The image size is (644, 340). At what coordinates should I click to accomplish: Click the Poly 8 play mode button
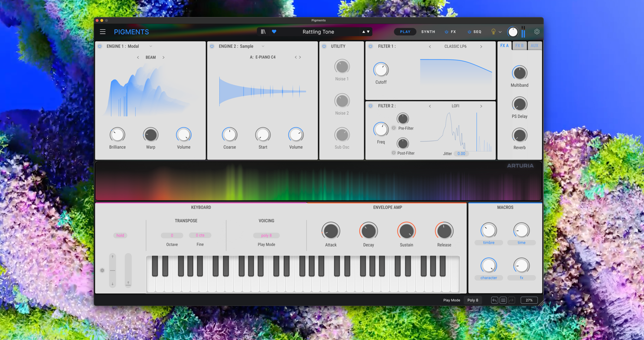click(473, 300)
